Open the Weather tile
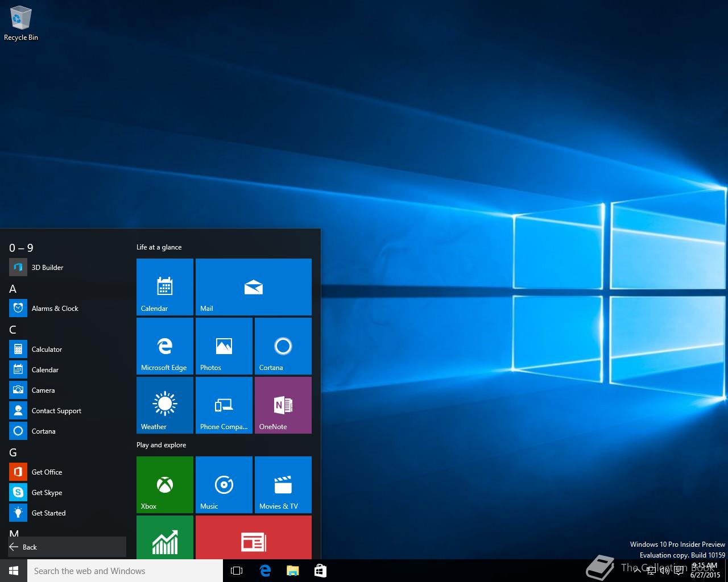Viewport: 728px width, 582px height. 165,405
